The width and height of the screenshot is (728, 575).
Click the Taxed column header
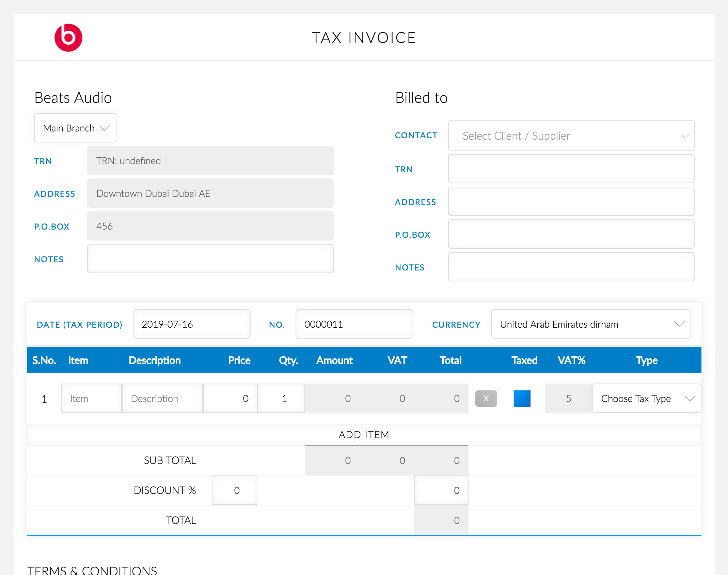click(524, 360)
